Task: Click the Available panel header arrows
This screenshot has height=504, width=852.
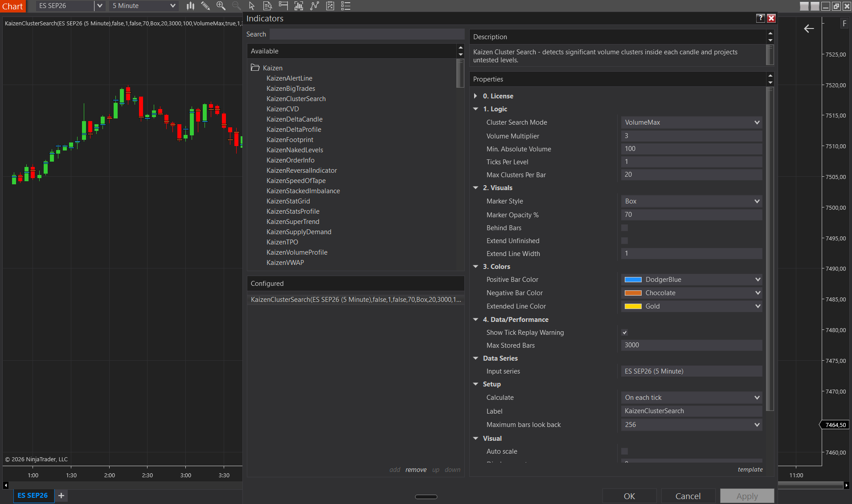Action: pos(461,51)
